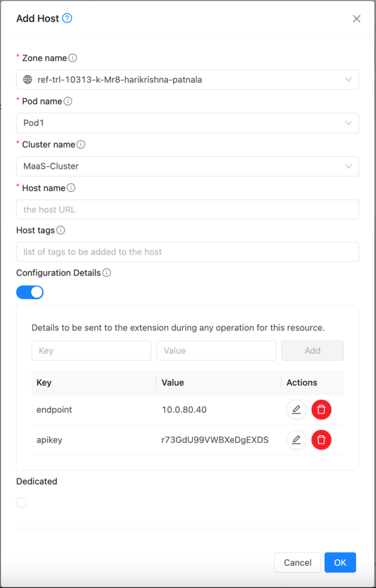Click the Configuration Details info icon
This screenshot has height=588, width=376.
point(106,273)
